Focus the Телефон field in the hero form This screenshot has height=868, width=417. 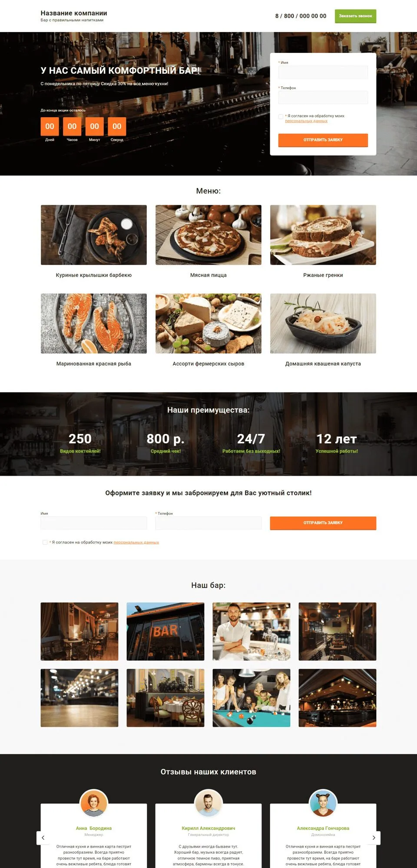[x=323, y=97]
